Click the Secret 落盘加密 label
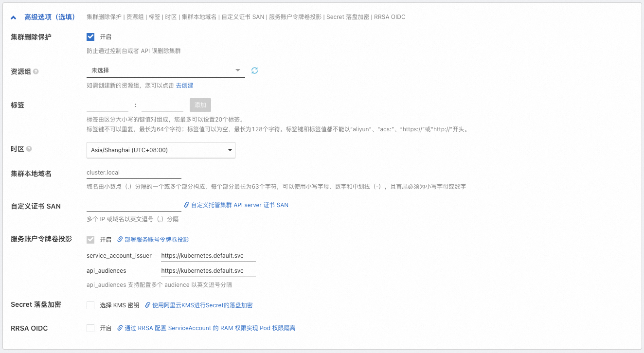This screenshot has width=644, height=353. (36, 305)
